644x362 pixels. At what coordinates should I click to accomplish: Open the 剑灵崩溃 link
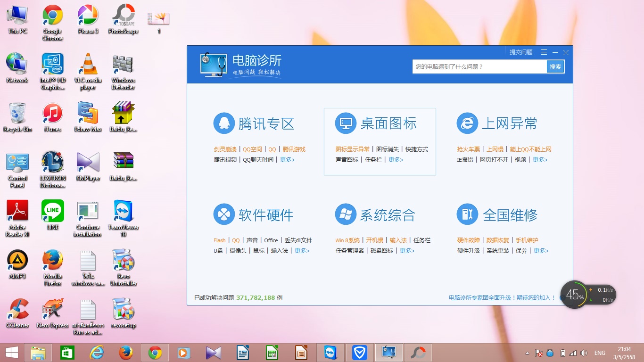(225, 149)
